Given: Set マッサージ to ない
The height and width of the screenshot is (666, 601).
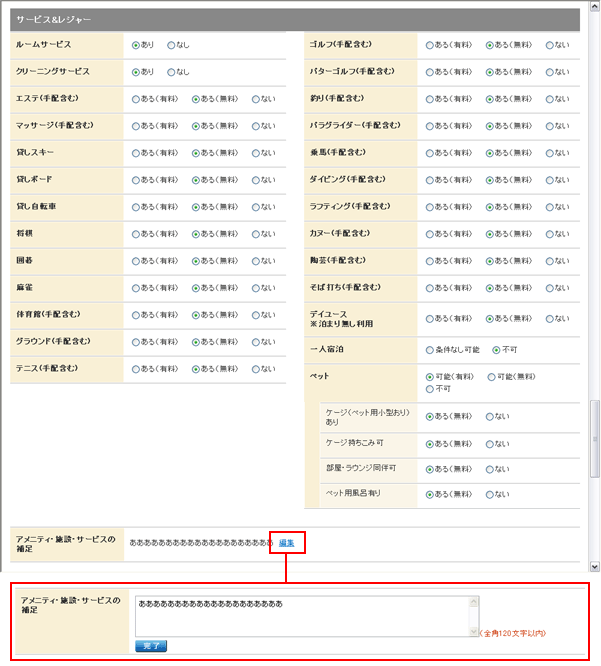Looking at the screenshot, I should [x=256, y=126].
